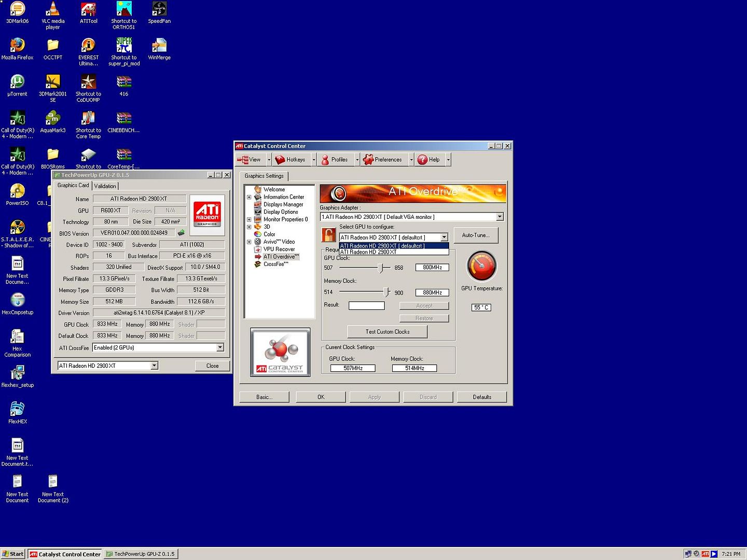Open GPU-Z card selector dropdown
Image resolution: width=747 pixels, height=560 pixels.
point(154,366)
